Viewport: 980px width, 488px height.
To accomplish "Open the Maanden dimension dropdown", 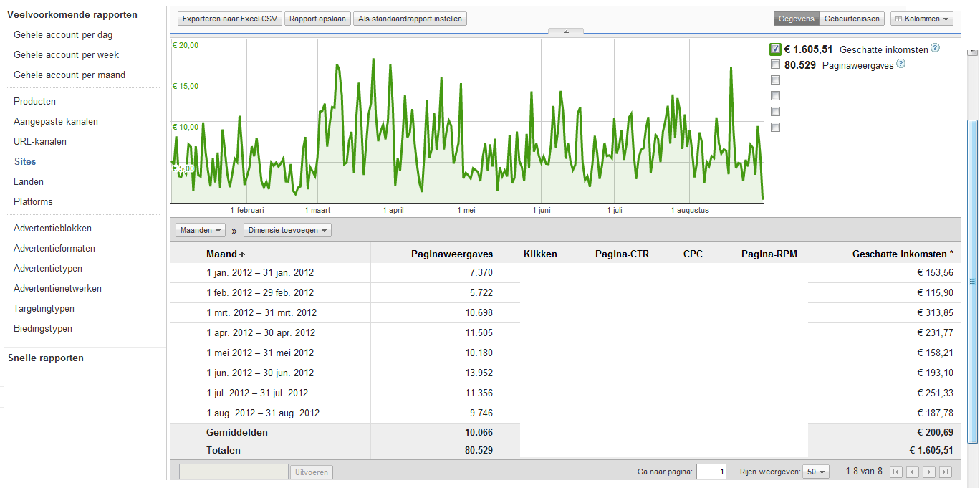I will click(x=201, y=230).
